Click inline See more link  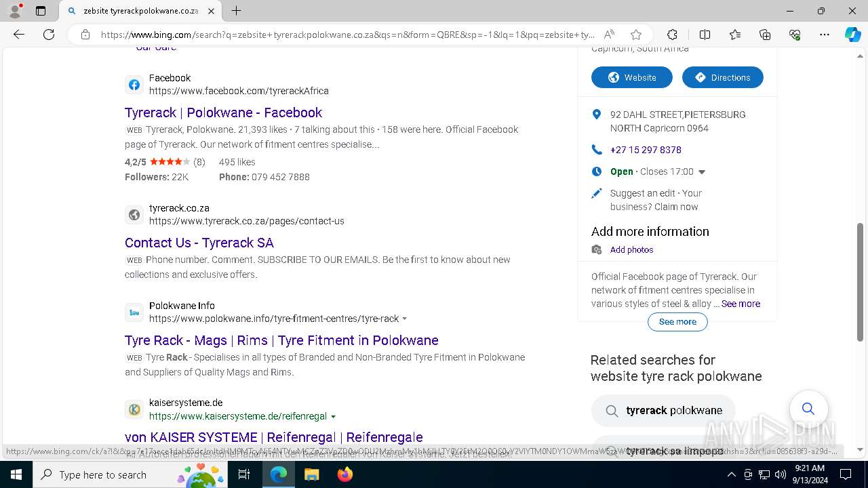741,304
